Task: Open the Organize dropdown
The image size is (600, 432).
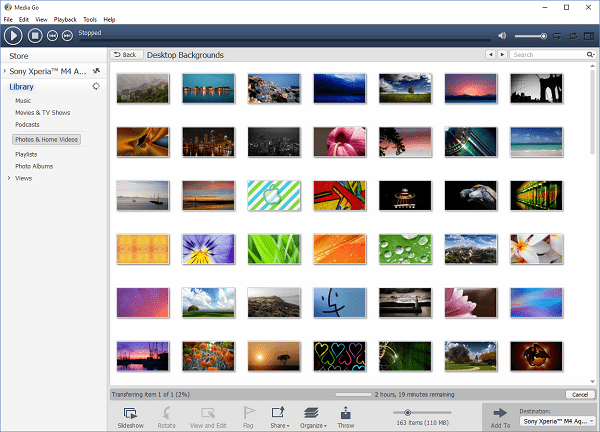Action: click(x=311, y=414)
